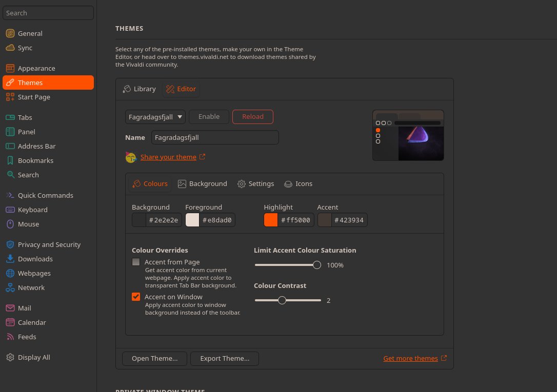This screenshot has height=392, width=557.
Task: Click the theme Name input field
Action: [215, 137]
